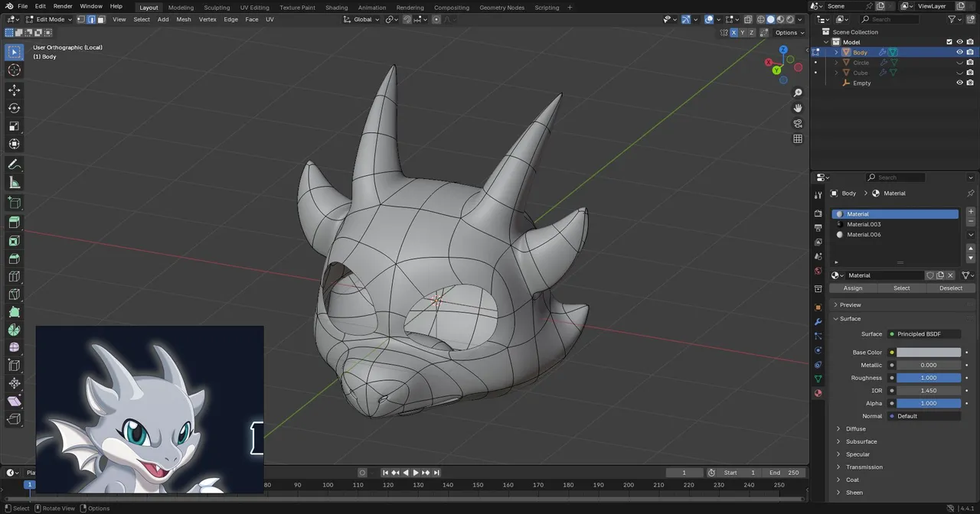The width and height of the screenshot is (980, 514).
Task: Switch to the UV Editing workspace tab
Action: click(x=254, y=8)
